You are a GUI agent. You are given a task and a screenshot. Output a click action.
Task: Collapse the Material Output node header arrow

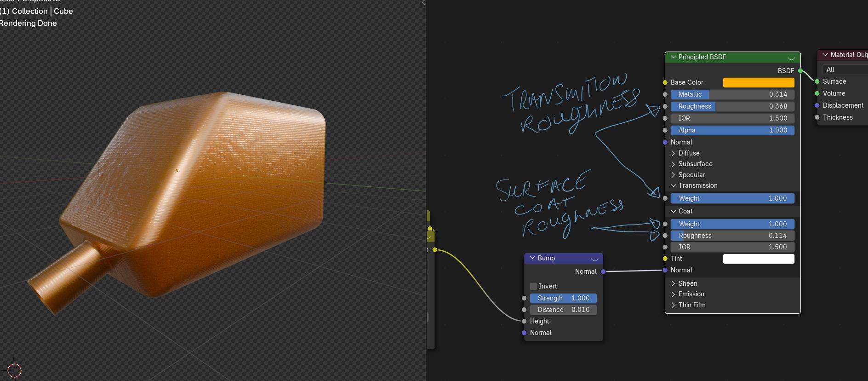click(825, 55)
